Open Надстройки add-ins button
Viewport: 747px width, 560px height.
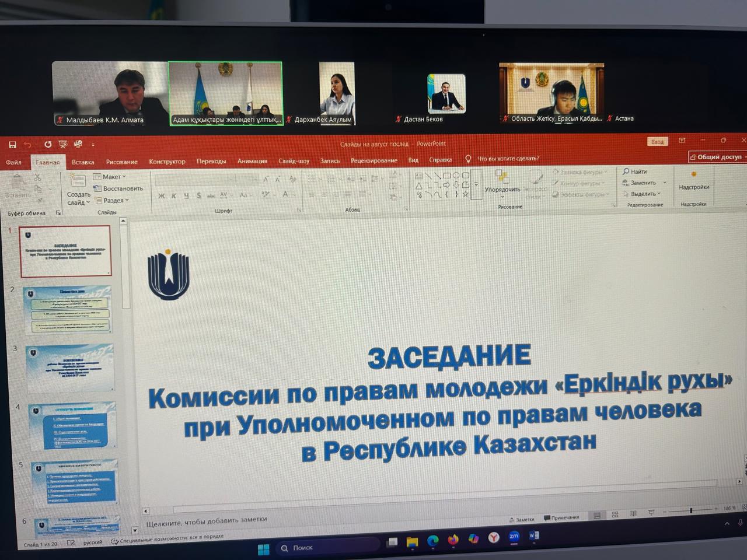(x=694, y=180)
